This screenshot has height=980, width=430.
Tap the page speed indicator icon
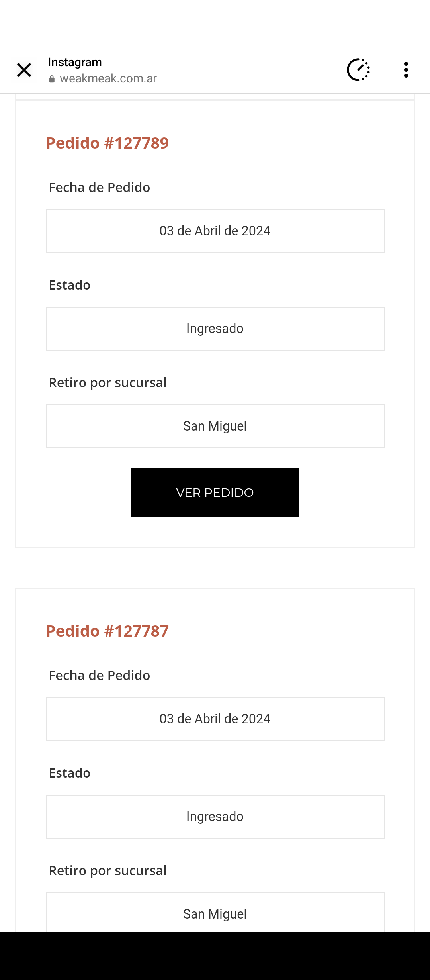[x=358, y=70]
